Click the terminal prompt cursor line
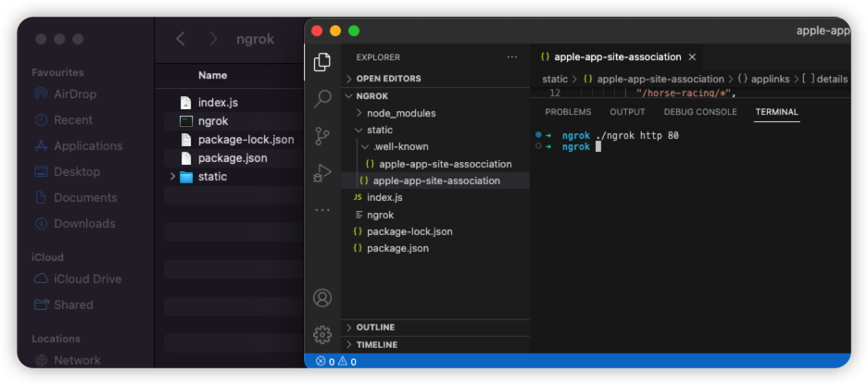This screenshot has width=868, height=385. click(x=598, y=146)
